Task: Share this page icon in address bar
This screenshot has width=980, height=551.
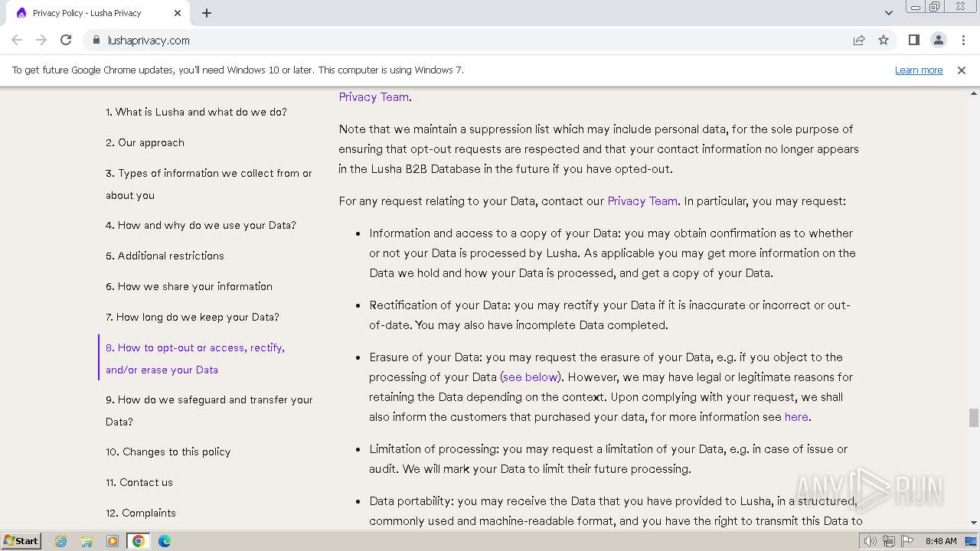Action: click(859, 41)
